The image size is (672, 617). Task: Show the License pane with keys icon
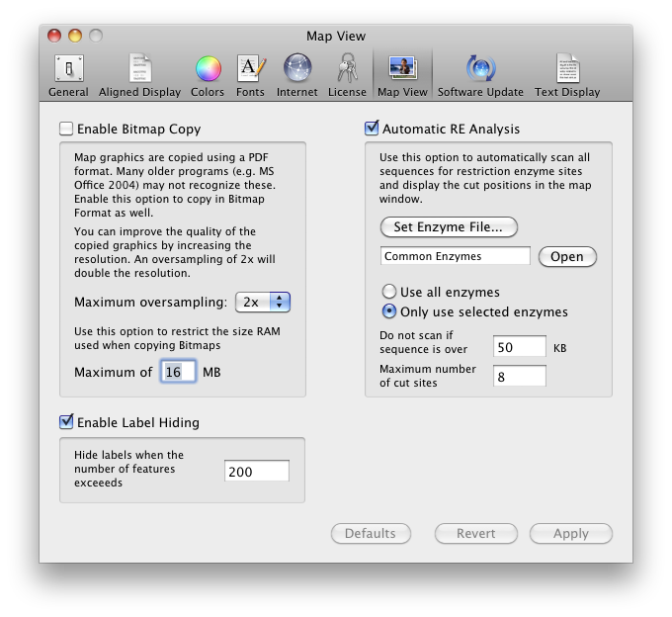point(347,76)
